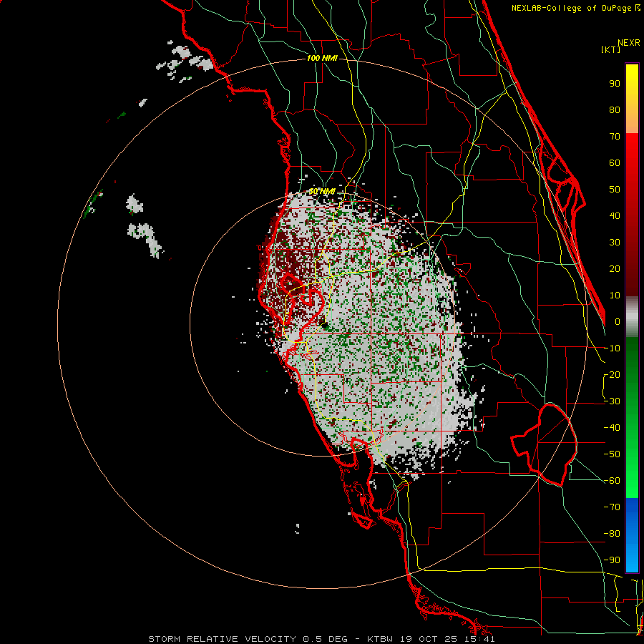Image resolution: width=644 pixels, height=644 pixels.
Task: Click the -60 value on velocity scale
Action: click(x=612, y=481)
